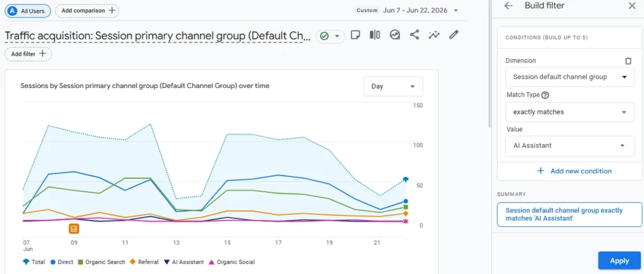Click the orange annotation marker on Jun 09
The height and width of the screenshot is (274, 644).
click(x=74, y=229)
